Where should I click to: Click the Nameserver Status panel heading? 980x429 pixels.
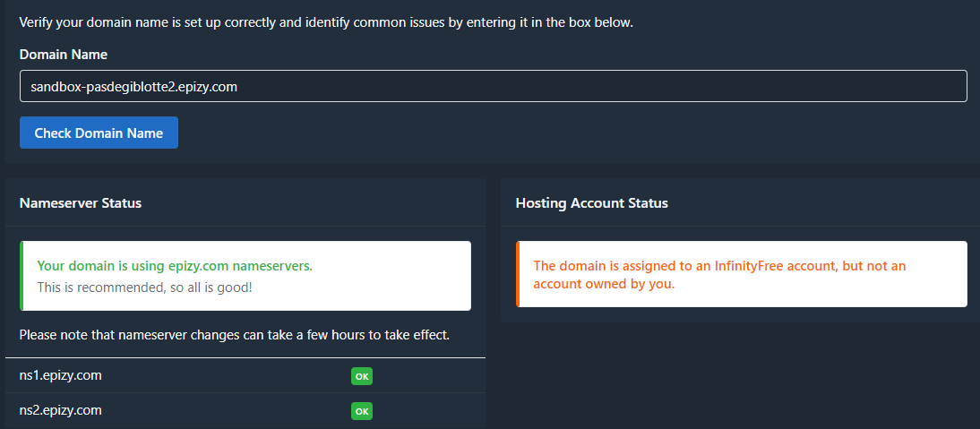[81, 203]
